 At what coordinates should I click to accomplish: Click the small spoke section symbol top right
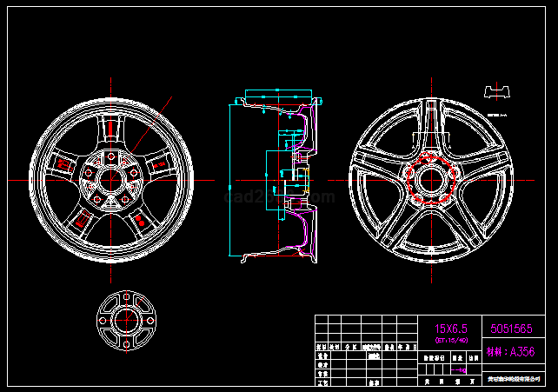497,91
